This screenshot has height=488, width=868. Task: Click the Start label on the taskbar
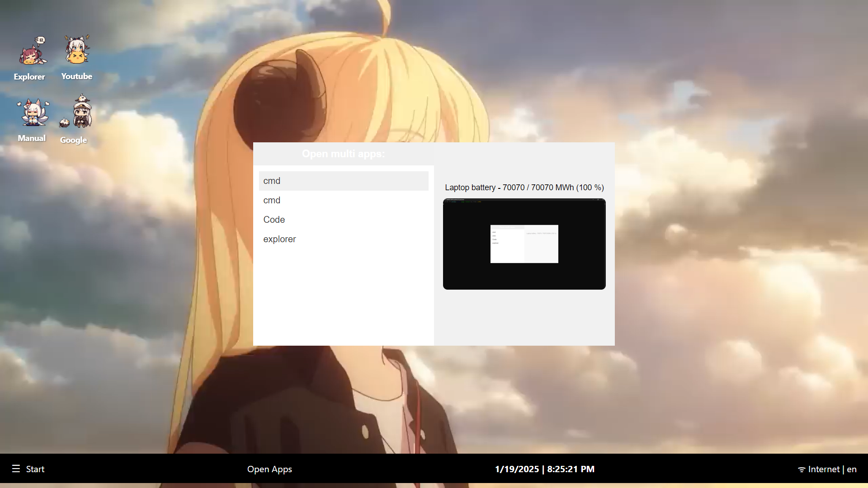pyautogui.click(x=35, y=469)
